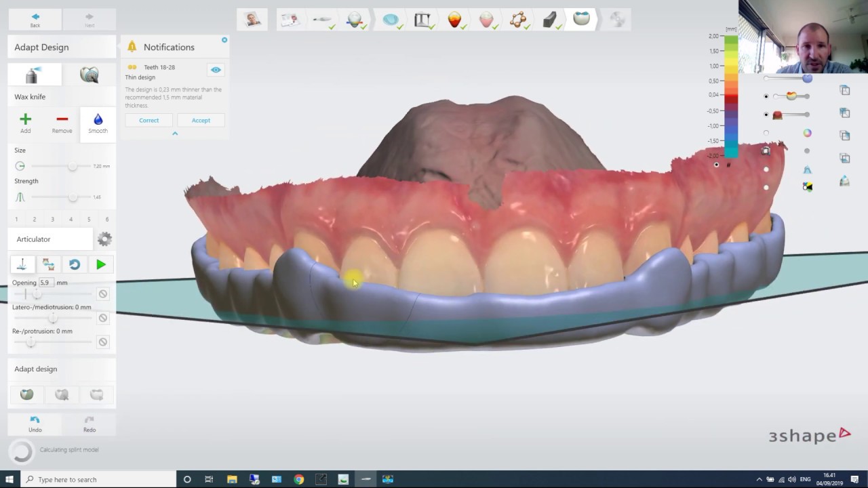This screenshot has width=868, height=488.
Task: Open the order form workflow step
Action: (290, 20)
